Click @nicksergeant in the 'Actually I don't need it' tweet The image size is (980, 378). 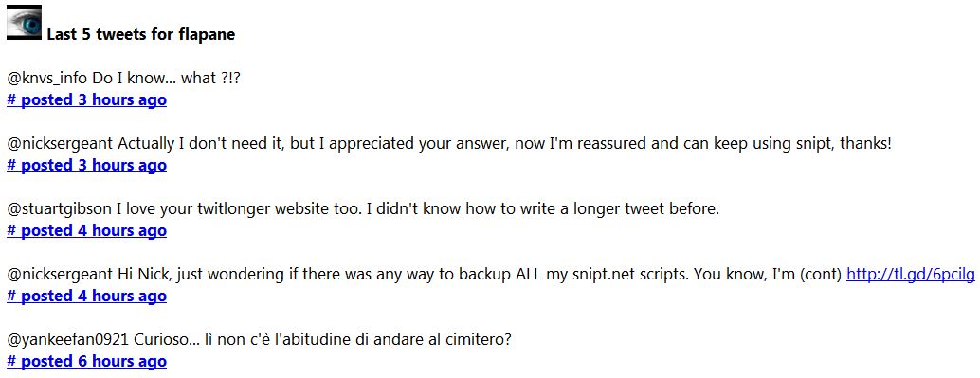(60, 144)
